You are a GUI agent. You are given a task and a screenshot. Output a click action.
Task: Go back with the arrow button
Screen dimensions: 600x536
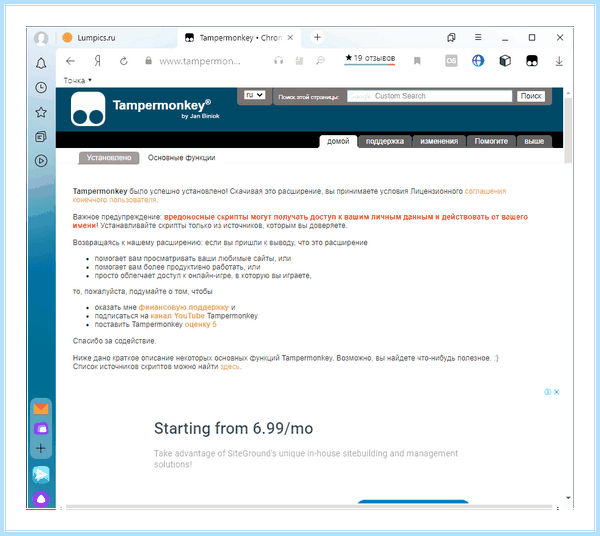[70, 61]
